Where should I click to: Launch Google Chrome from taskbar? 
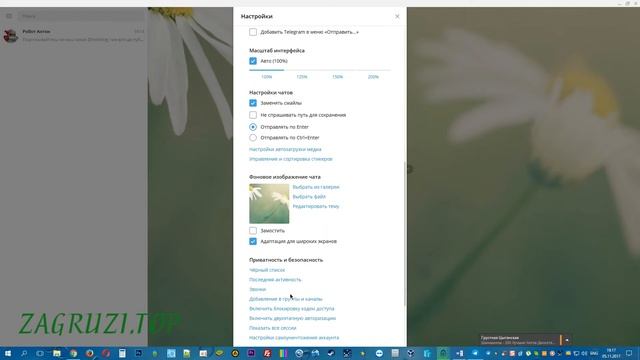[73, 353]
